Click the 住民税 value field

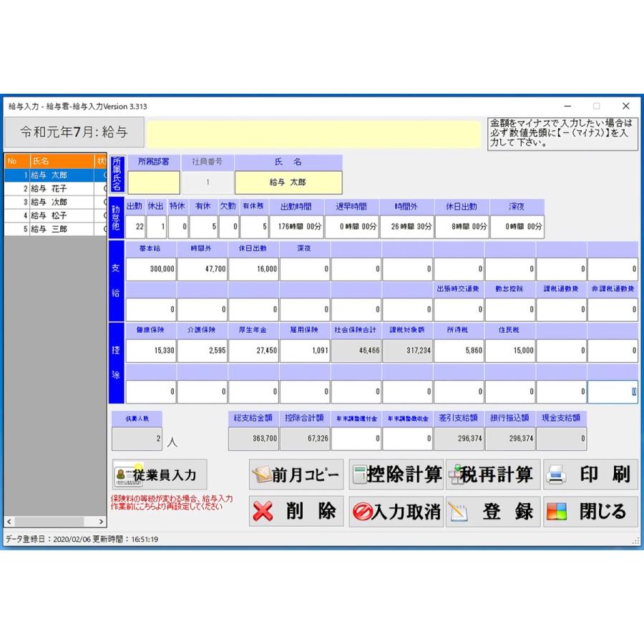tap(510, 351)
